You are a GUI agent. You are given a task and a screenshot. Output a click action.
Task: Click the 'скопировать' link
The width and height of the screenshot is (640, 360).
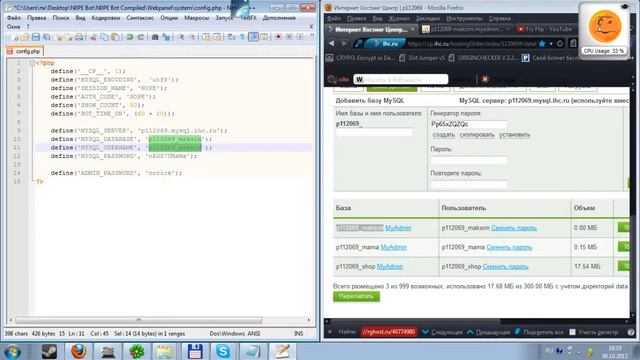point(477,135)
